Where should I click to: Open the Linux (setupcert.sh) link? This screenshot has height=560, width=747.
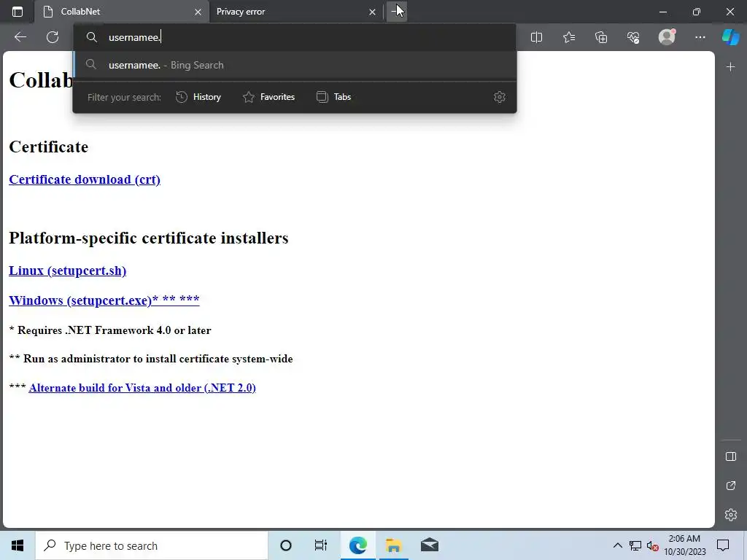[68, 271]
